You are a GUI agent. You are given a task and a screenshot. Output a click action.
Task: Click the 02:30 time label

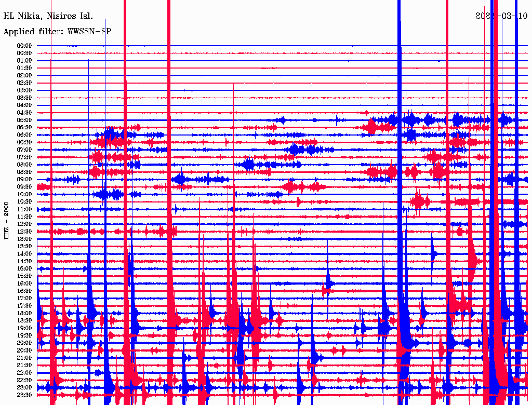click(x=24, y=83)
